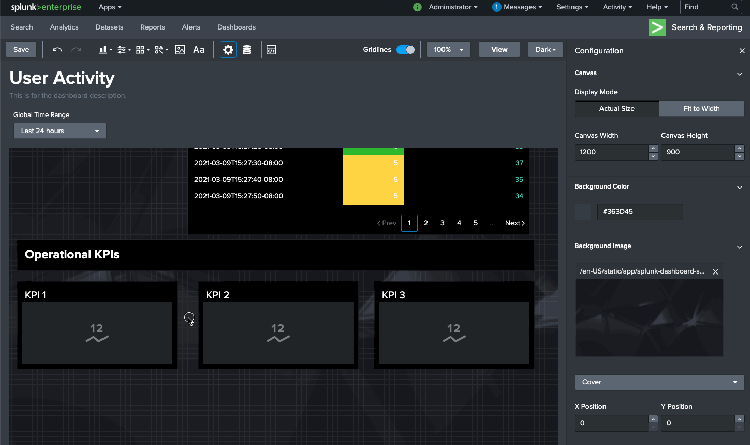Screen dimensions: 750x445
Task: Click the Add image icon
Action: click(x=181, y=49)
